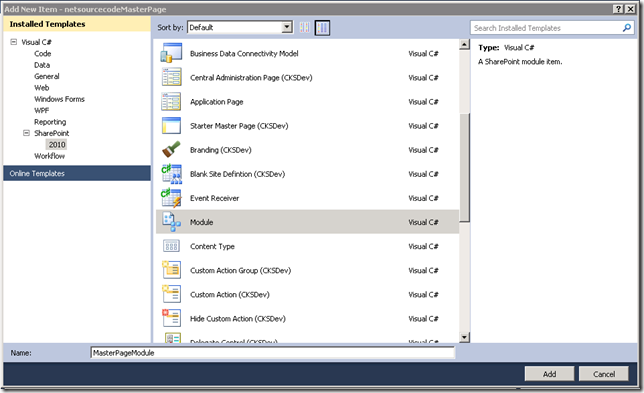Select the Web category

41,87
